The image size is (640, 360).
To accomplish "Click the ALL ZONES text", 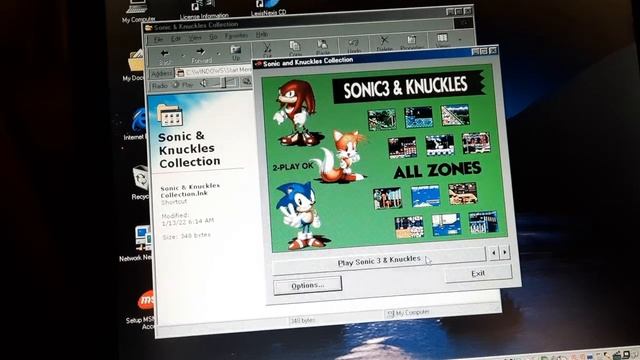I will point(437,170).
